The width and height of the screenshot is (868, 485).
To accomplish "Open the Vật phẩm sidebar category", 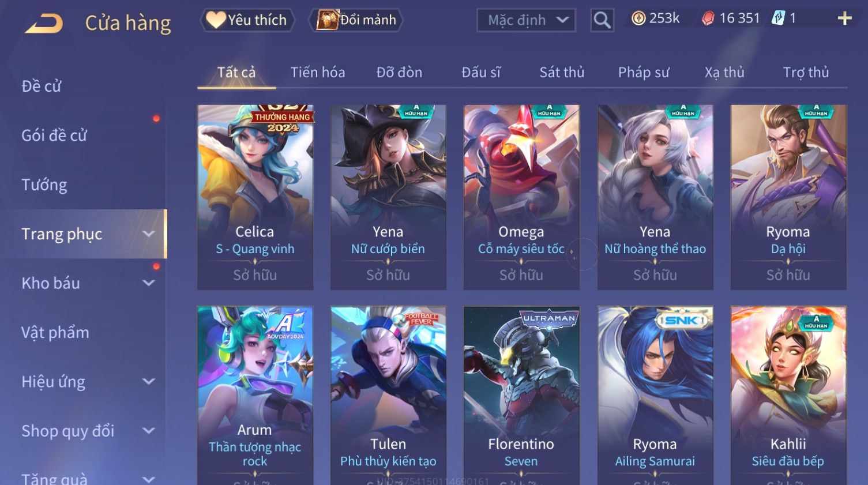I will pos(55,333).
